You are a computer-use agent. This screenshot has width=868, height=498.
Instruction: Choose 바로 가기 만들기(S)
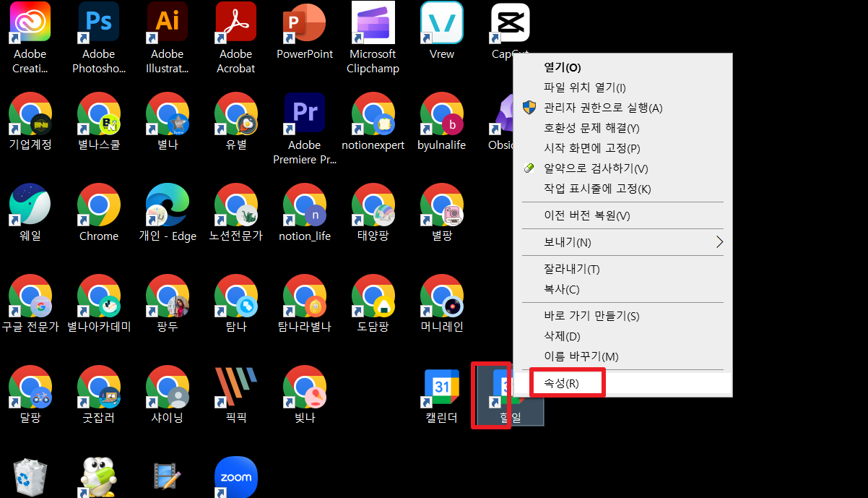pyautogui.click(x=622, y=316)
